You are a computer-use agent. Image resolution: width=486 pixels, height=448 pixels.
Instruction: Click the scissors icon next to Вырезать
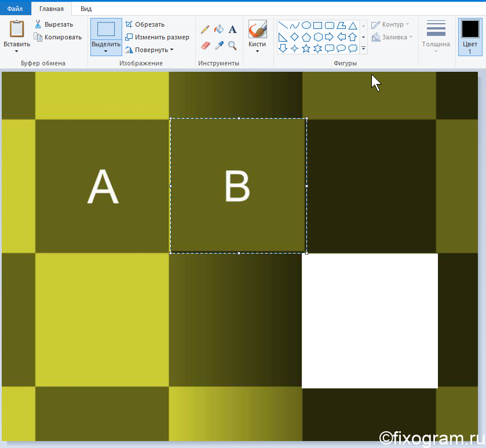coord(38,24)
